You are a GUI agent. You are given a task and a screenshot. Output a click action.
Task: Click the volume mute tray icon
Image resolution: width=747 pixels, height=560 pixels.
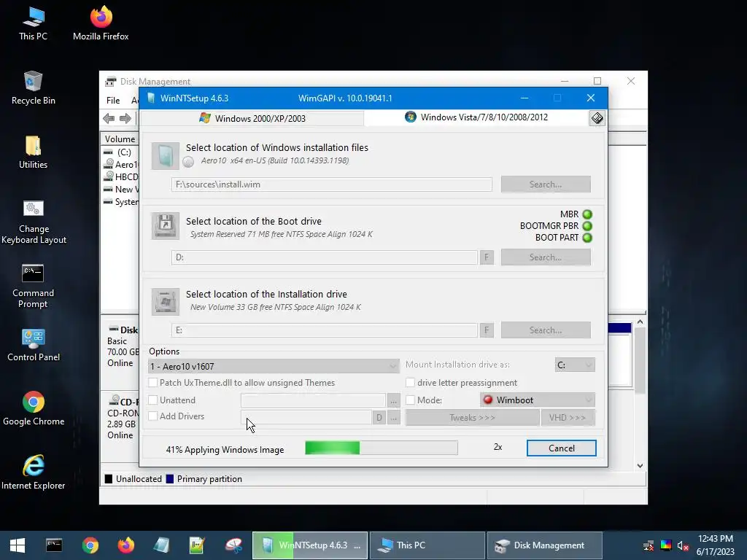[x=683, y=545]
